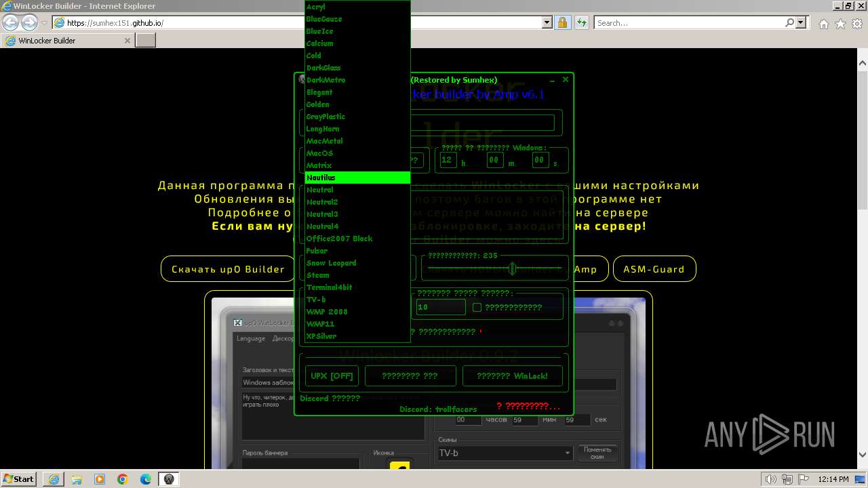Select the DarkGlass skin

pyautogui.click(x=357, y=68)
